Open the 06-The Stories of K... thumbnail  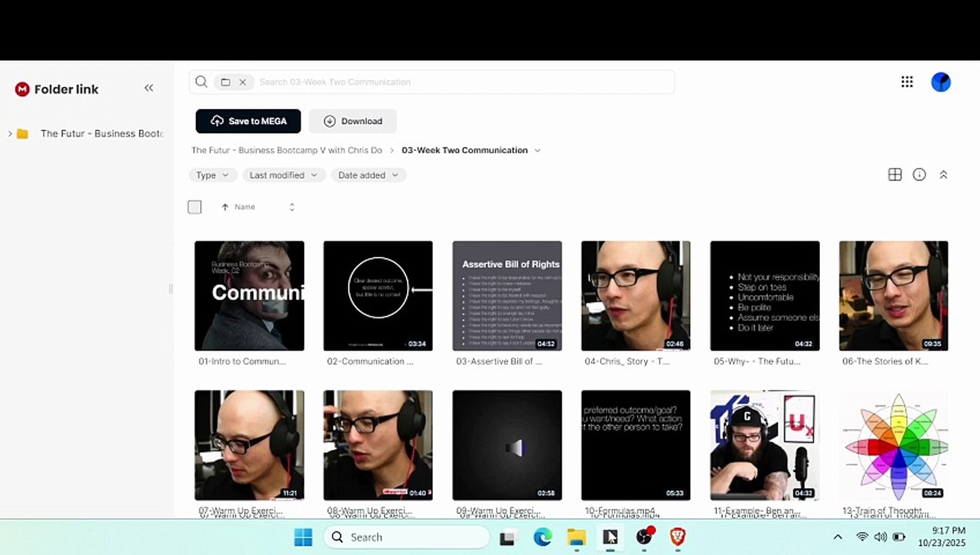[894, 296]
